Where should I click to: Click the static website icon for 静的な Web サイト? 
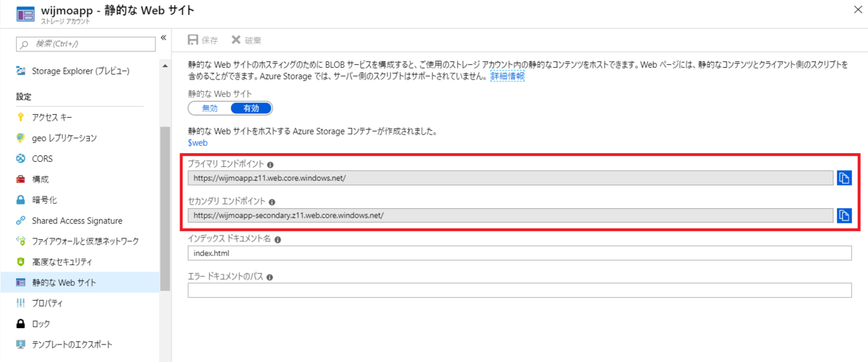(x=20, y=283)
